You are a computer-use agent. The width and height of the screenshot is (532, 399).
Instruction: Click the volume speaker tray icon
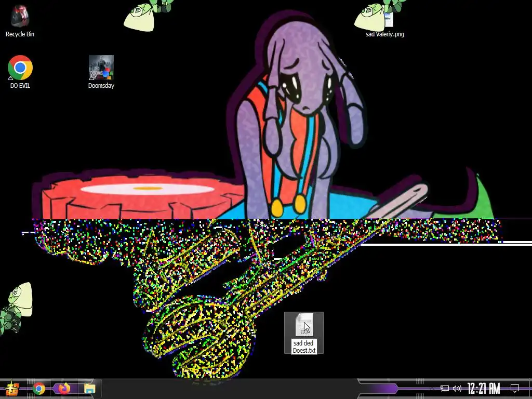[457, 389]
